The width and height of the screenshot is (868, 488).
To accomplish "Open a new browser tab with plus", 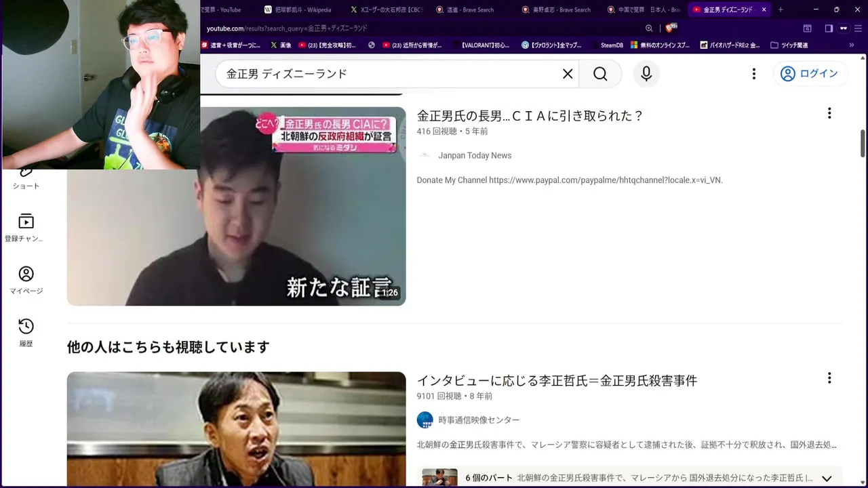I will (x=781, y=9).
